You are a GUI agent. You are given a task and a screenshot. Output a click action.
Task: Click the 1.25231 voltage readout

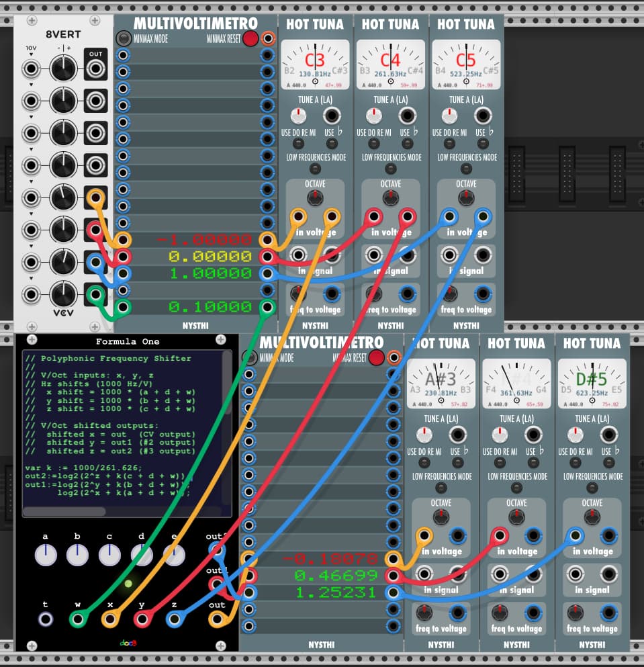coord(336,592)
